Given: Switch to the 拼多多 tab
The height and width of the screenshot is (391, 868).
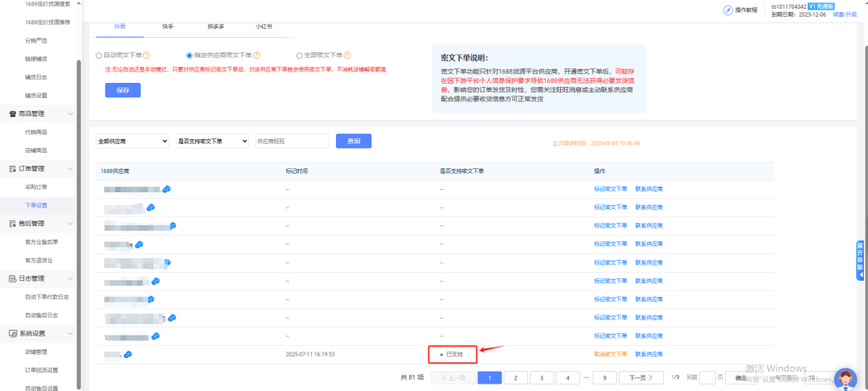Looking at the screenshot, I should click(x=215, y=26).
